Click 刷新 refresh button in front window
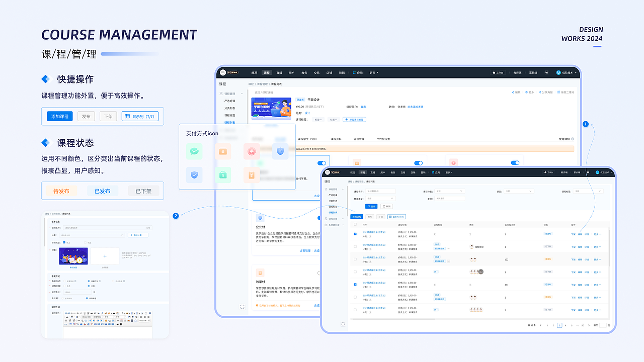The height and width of the screenshot is (362, 644). 386,206
